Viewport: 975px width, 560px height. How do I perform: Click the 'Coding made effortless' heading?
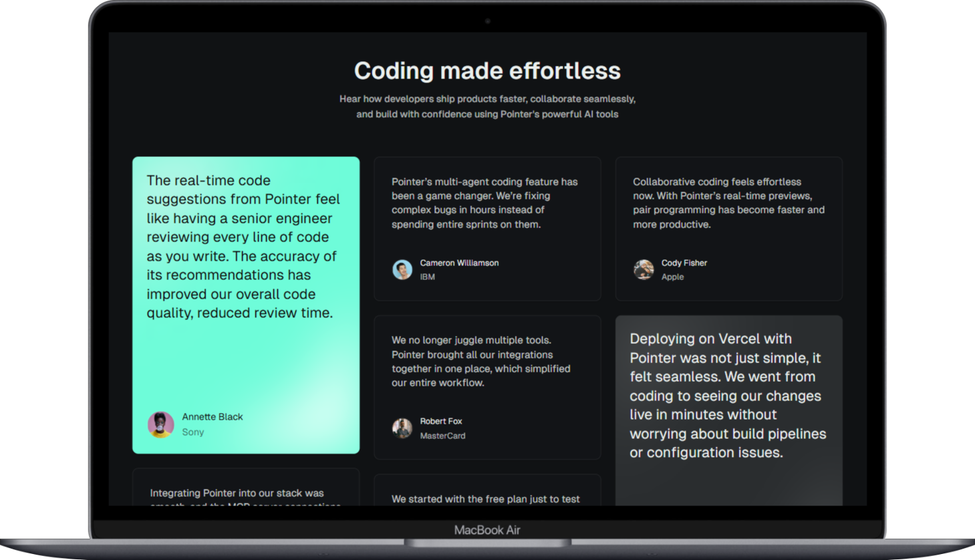[487, 70]
